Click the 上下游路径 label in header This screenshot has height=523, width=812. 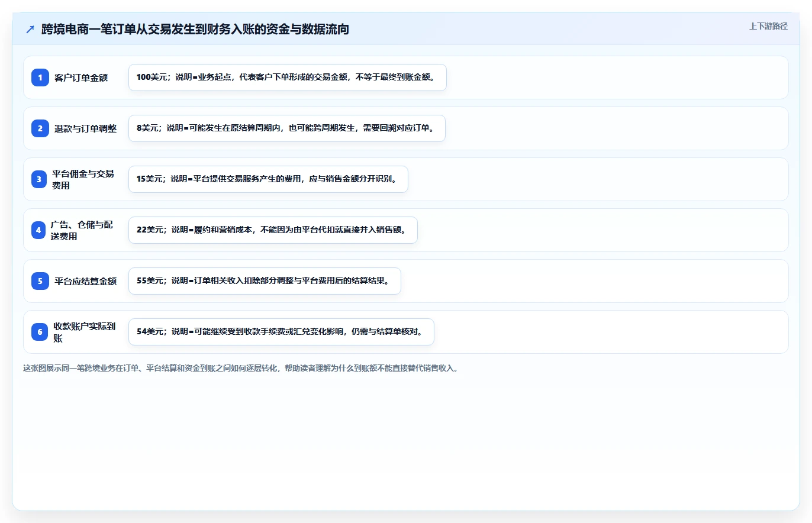click(x=768, y=26)
